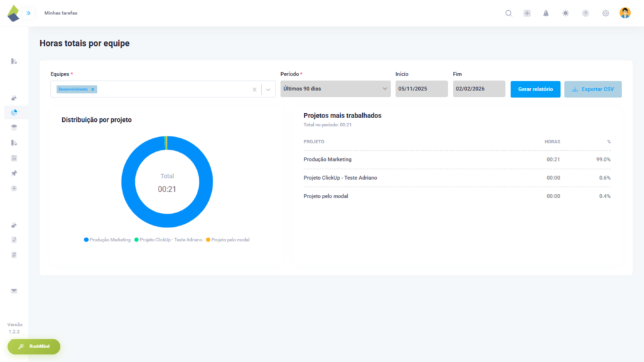The width and height of the screenshot is (644, 362).
Task: Open the search magnifier icon
Action: (x=508, y=13)
